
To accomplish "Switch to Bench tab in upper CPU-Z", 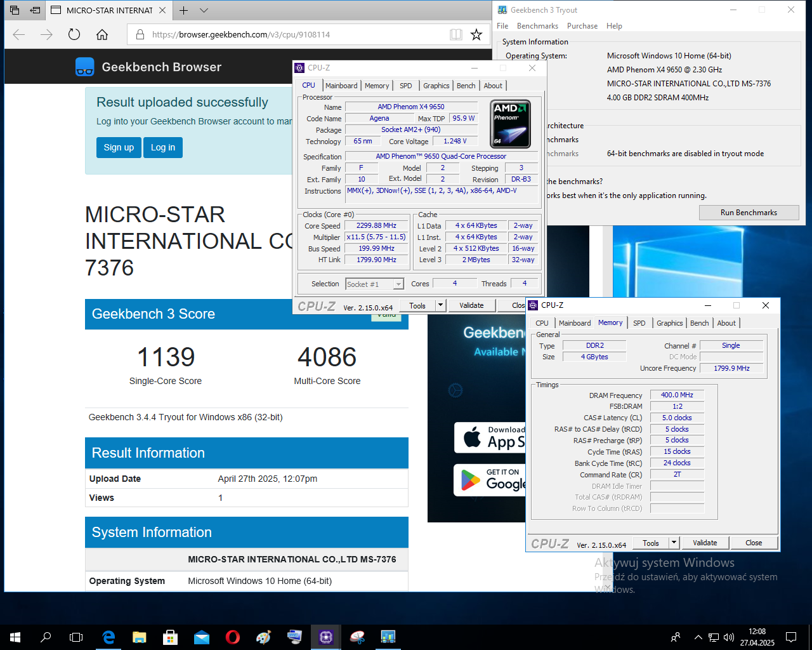I will click(466, 86).
